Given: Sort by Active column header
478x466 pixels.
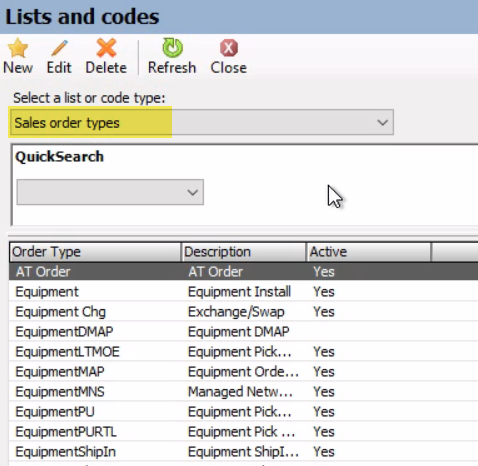Looking at the screenshot, I should [368, 252].
